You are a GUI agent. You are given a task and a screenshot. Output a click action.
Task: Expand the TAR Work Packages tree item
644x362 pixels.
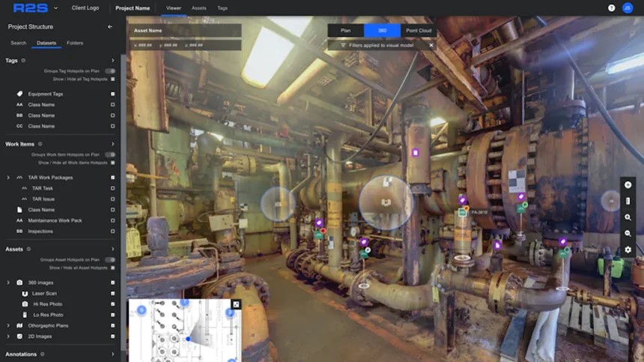(8, 178)
